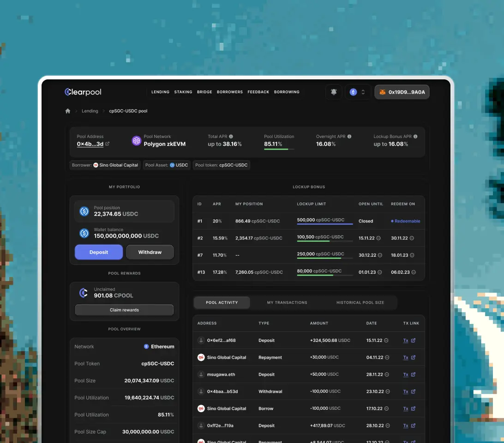Click the Polygon zkEVM network icon
The image size is (504, 443).
[136, 140]
